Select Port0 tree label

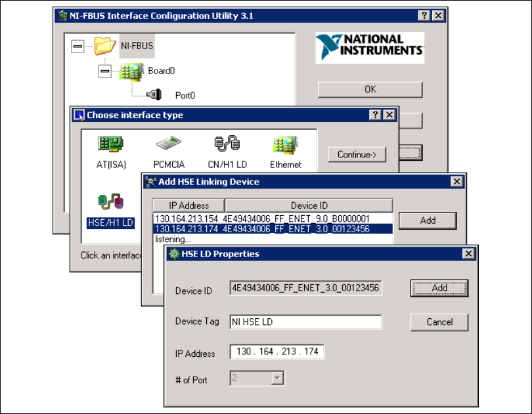(185, 96)
